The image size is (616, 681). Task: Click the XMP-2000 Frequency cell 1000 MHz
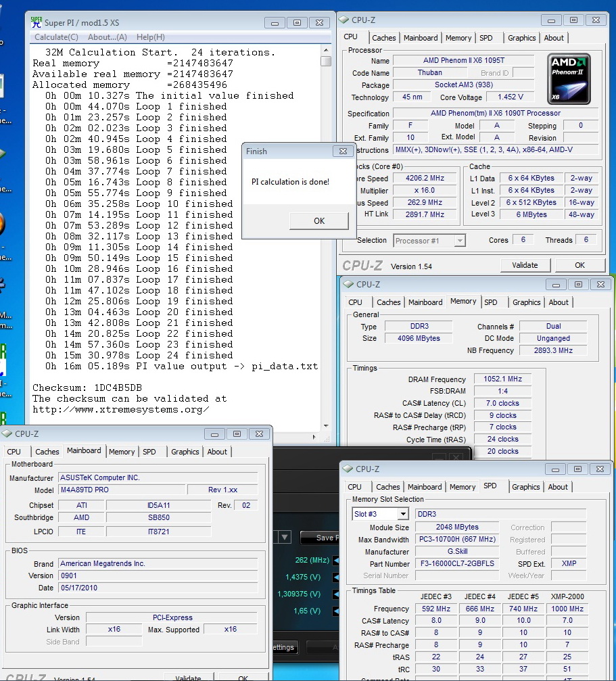click(567, 609)
